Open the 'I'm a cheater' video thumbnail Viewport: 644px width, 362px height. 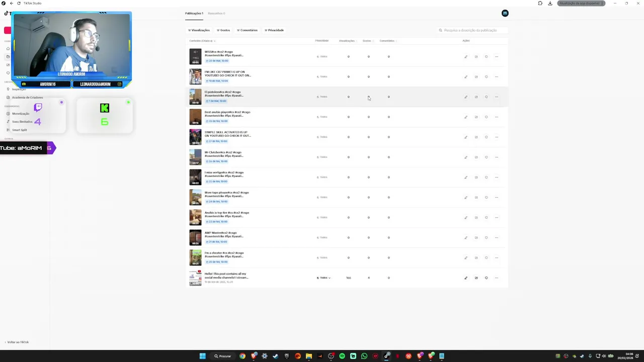pos(195,257)
